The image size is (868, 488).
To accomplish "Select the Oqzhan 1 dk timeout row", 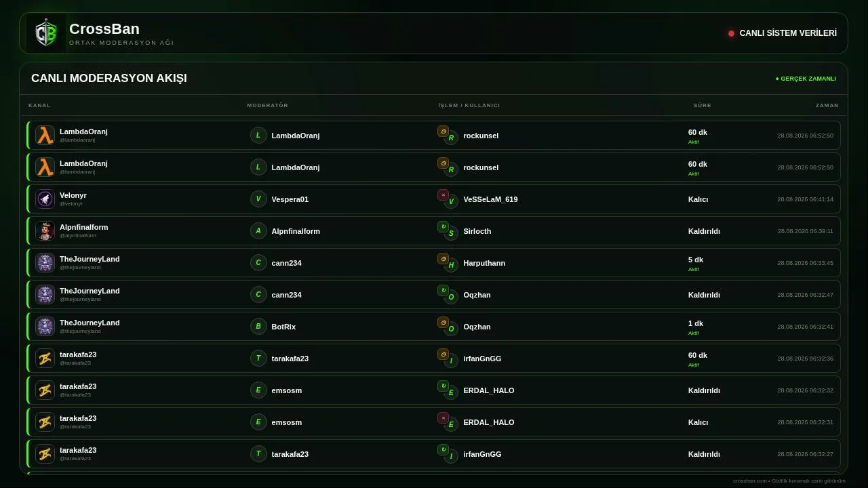I will [x=433, y=326].
